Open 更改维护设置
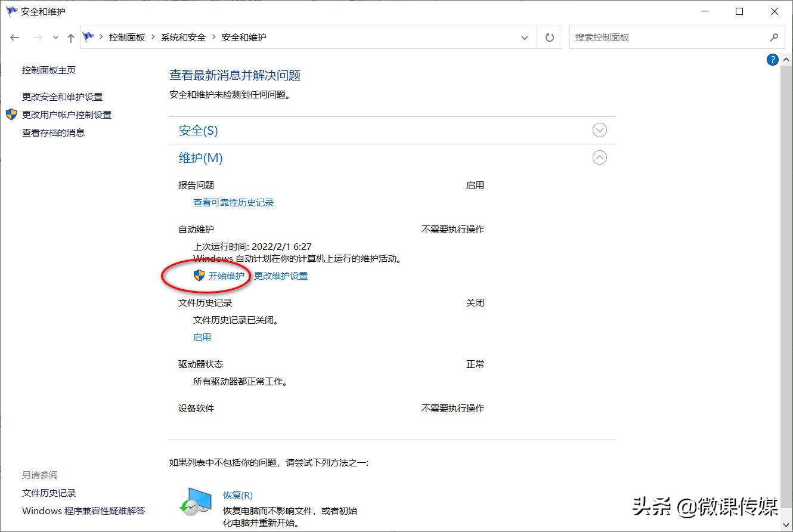Screen dimensions: 793x532 point(280,275)
